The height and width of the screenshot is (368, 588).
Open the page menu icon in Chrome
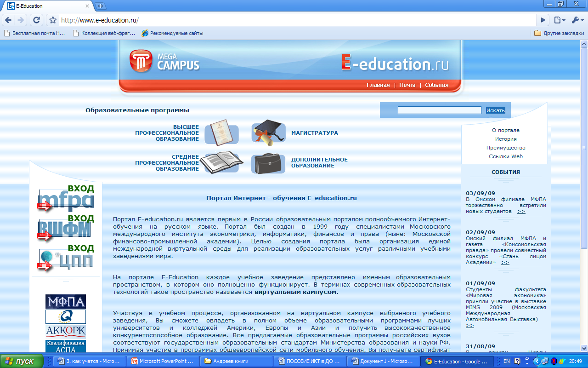click(x=559, y=20)
